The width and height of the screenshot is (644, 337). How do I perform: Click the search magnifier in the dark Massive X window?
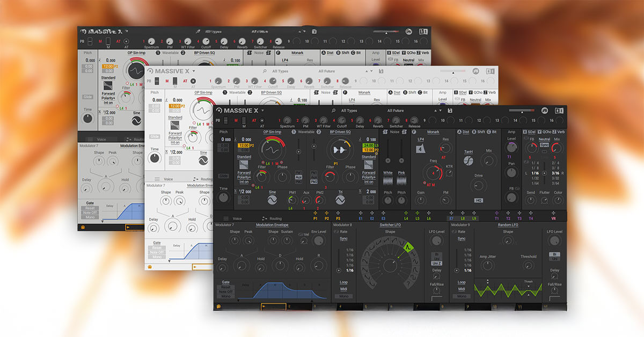pos(333,111)
